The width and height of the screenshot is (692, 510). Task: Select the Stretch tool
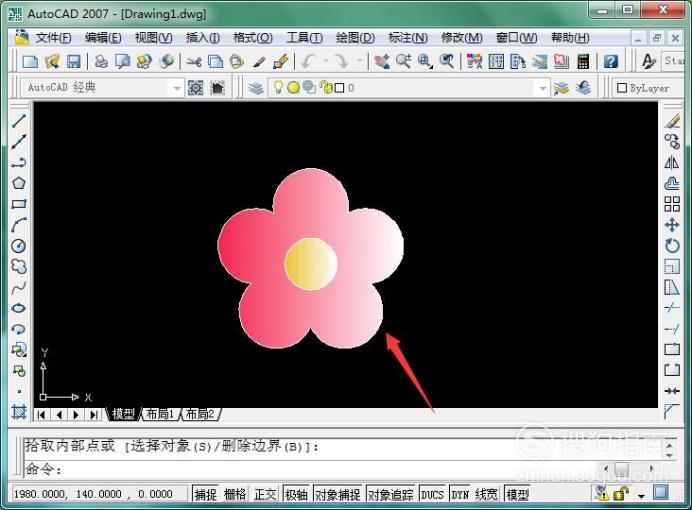(672, 287)
